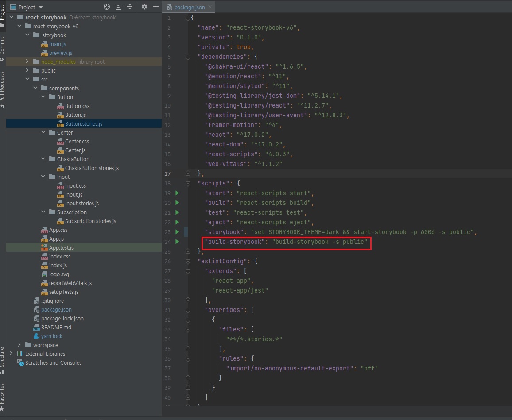Image resolution: width=512 pixels, height=420 pixels.
Task: Select Center.js file
Action: pos(71,150)
